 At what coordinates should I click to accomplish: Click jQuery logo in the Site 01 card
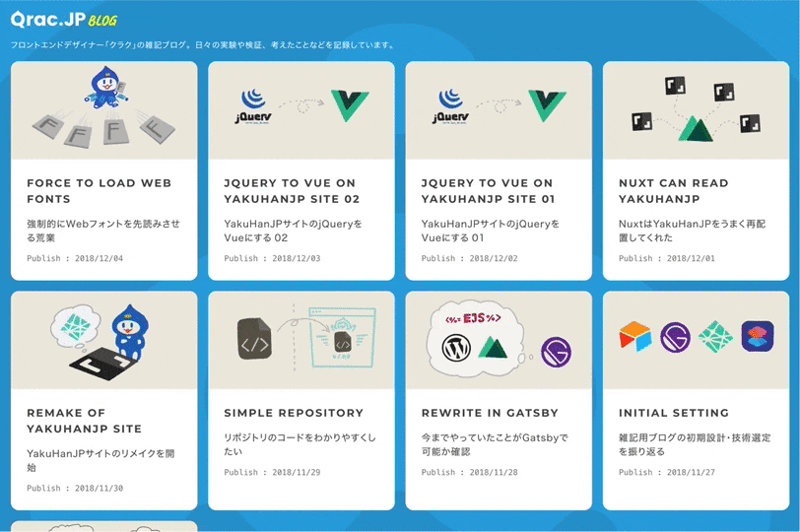pyautogui.click(x=450, y=106)
